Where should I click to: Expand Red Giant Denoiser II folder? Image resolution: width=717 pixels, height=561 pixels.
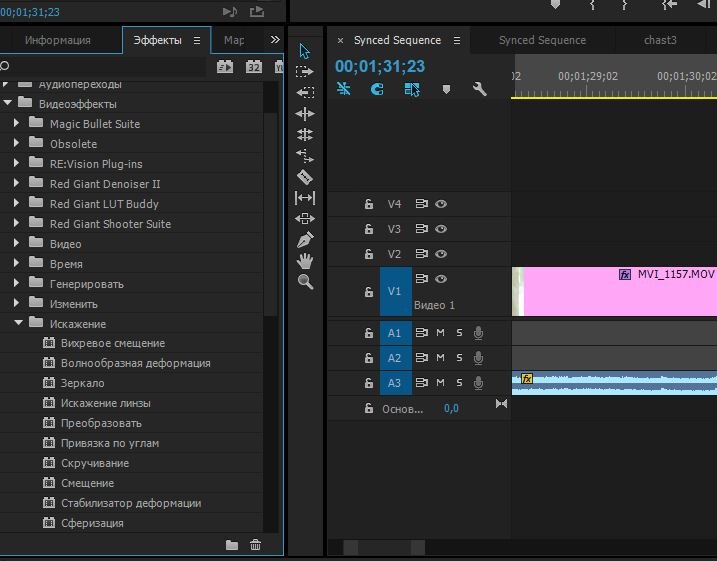16,183
